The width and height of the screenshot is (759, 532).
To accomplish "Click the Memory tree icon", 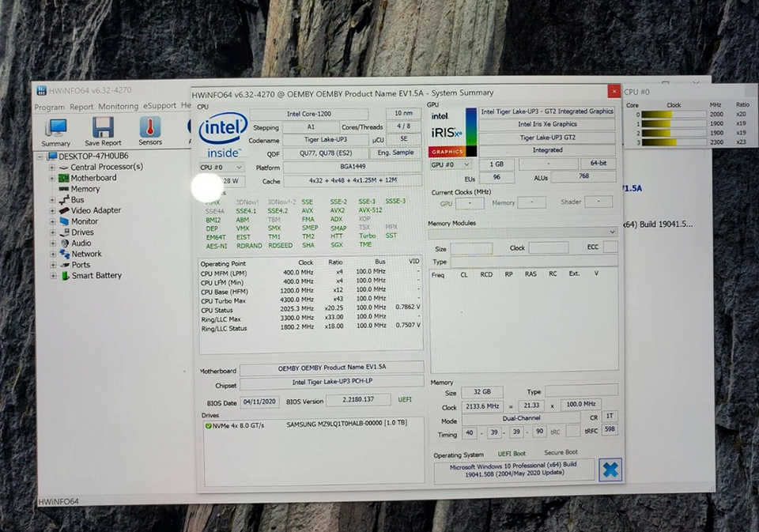I will tap(63, 189).
